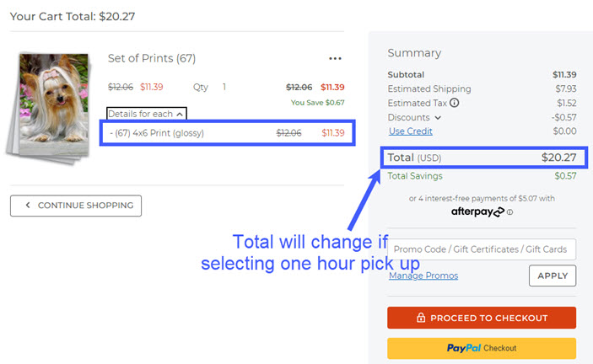Expand the Discounts breakdown

pos(437,117)
